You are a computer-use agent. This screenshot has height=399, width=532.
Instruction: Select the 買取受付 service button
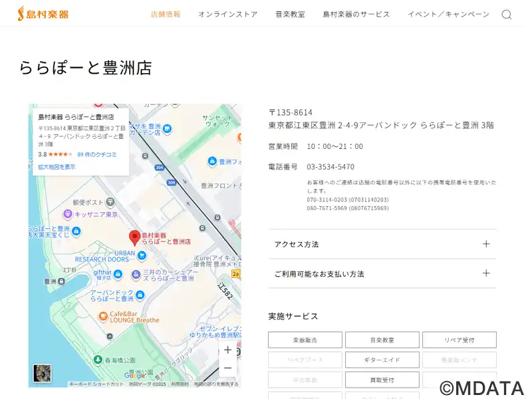tap(382, 380)
